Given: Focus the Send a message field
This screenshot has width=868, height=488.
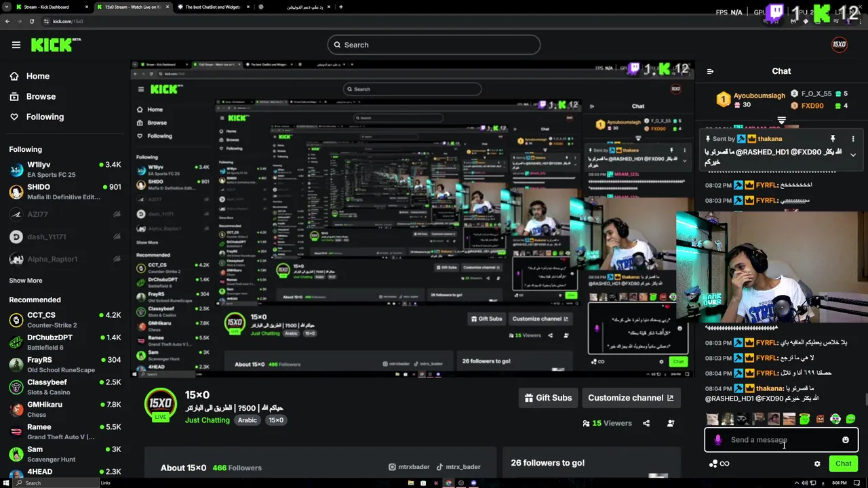Looking at the screenshot, I should coord(781,440).
